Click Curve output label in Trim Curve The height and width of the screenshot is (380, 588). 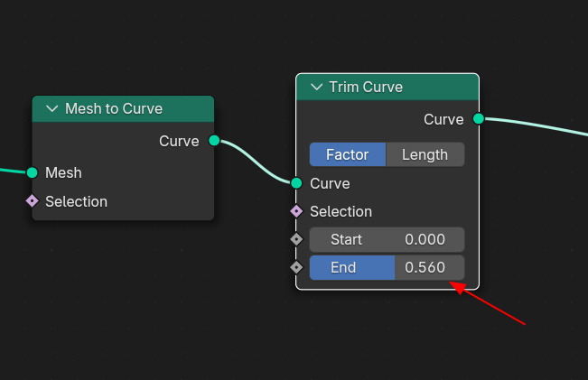[x=443, y=119]
